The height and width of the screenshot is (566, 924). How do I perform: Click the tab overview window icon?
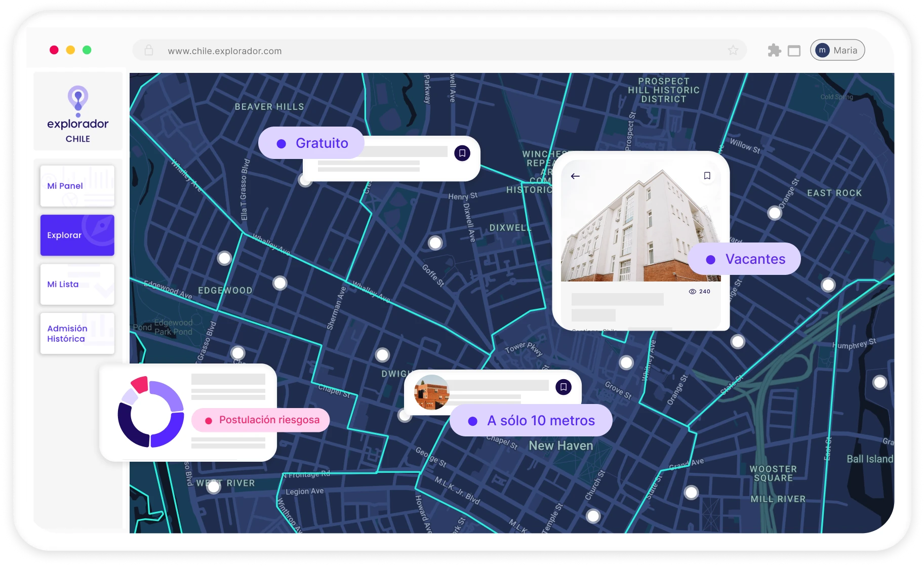(794, 51)
